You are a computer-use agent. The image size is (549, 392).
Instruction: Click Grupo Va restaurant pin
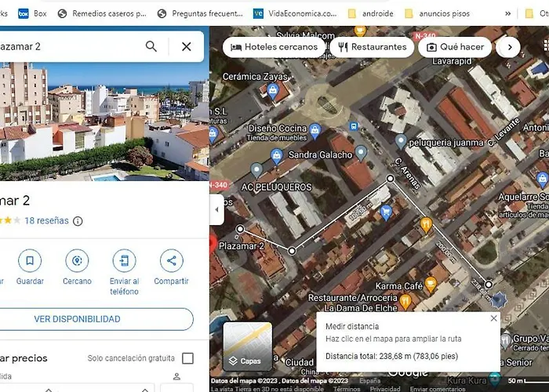pos(504,341)
